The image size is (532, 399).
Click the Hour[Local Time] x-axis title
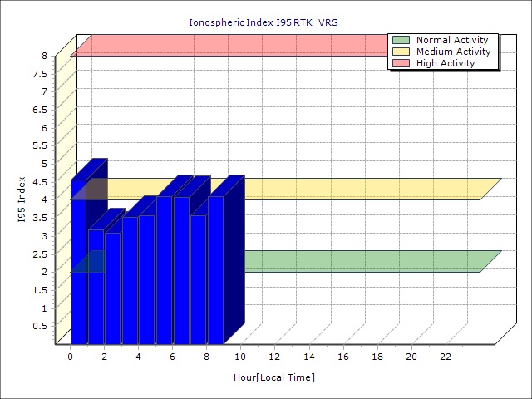pyautogui.click(x=274, y=377)
